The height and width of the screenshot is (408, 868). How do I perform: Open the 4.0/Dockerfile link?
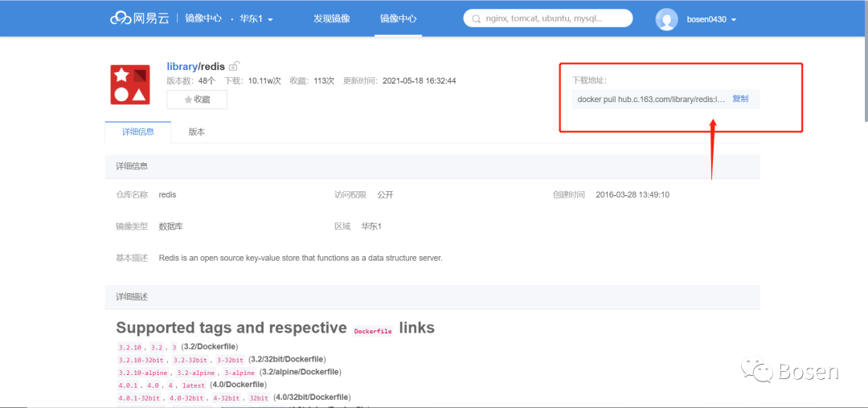click(x=239, y=384)
